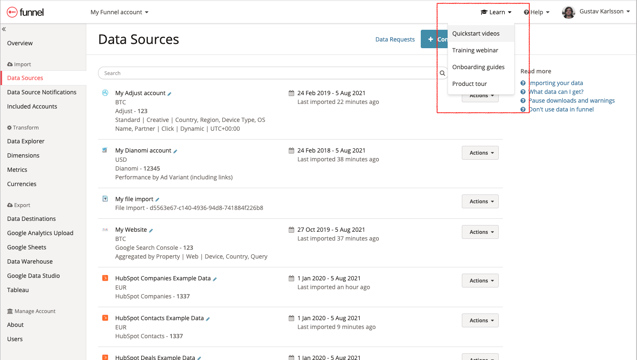
Task: Edit HubSpot Contacts Example Data name
Action: pyautogui.click(x=208, y=319)
